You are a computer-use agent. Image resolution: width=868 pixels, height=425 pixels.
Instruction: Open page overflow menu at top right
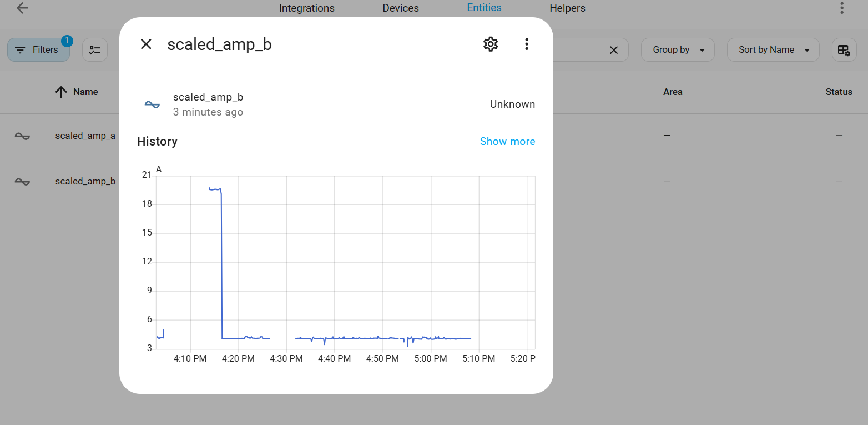click(x=842, y=8)
